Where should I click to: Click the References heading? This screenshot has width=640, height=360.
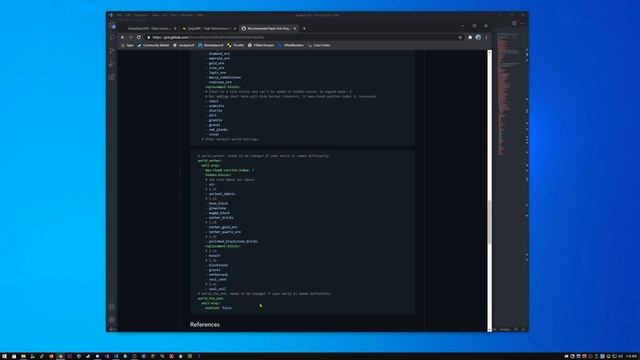point(204,324)
